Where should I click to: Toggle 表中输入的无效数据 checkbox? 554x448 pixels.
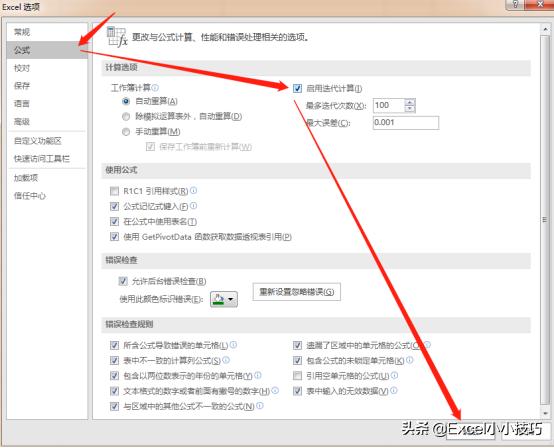(x=297, y=391)
